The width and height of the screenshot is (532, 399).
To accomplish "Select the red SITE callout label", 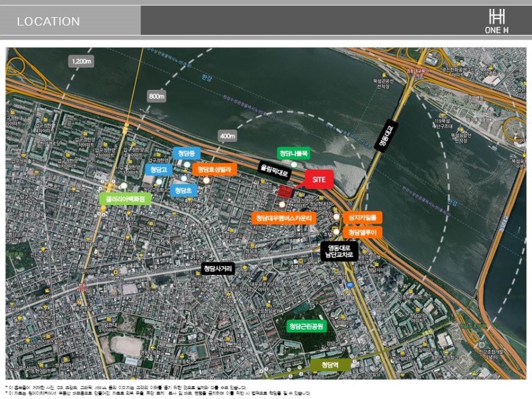I will (x=319, y=179).
